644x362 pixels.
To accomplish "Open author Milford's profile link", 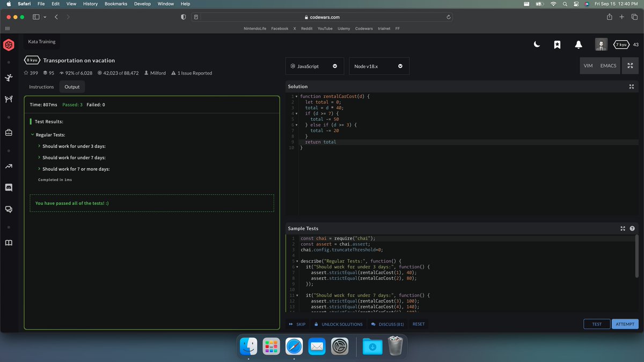I will coord(155,73).
